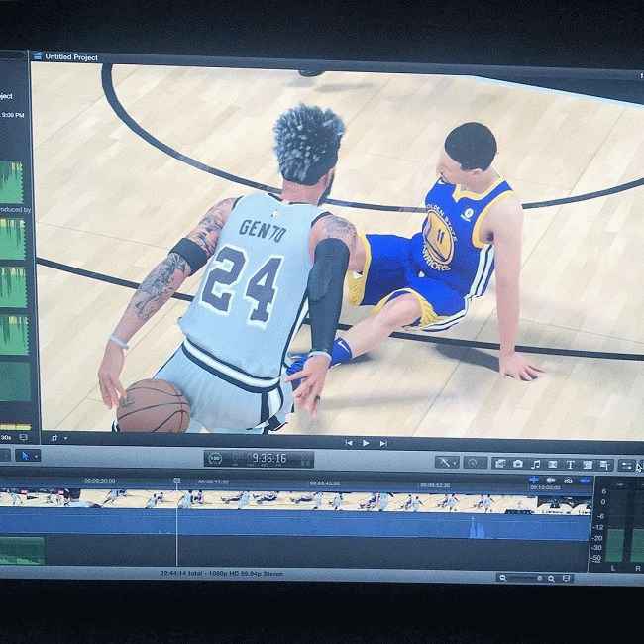Image resolution: width=644 pixels, height=644 pixels.
Task: Open the Music and Sound browser
Action: pos(535,464)
